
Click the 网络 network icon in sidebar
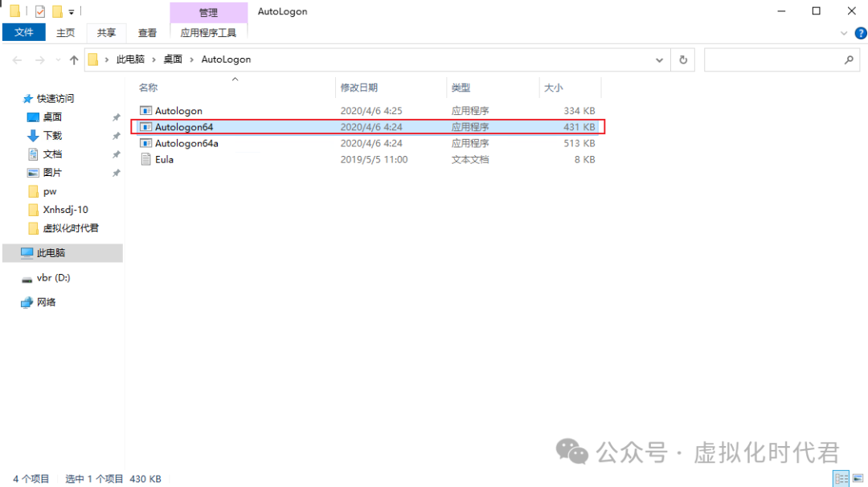[x=27, y=302]
